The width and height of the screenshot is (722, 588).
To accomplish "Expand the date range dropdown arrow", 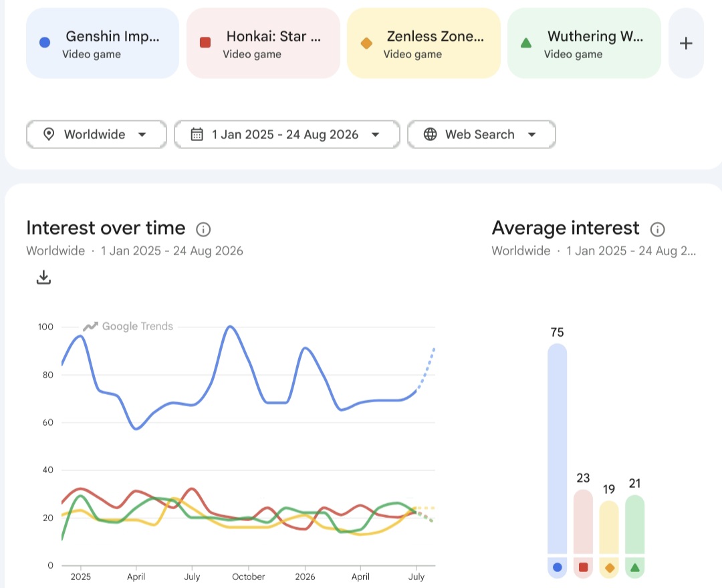I will 375,135.
